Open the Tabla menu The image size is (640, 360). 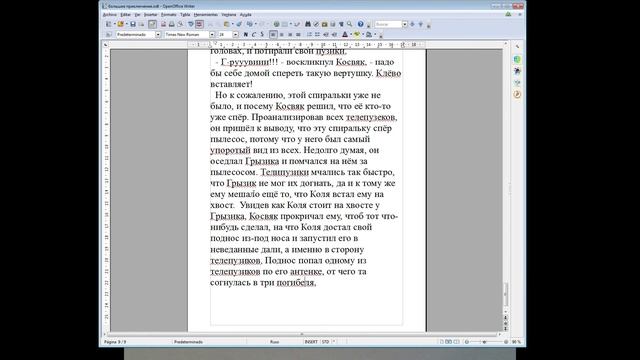(185, 15)
